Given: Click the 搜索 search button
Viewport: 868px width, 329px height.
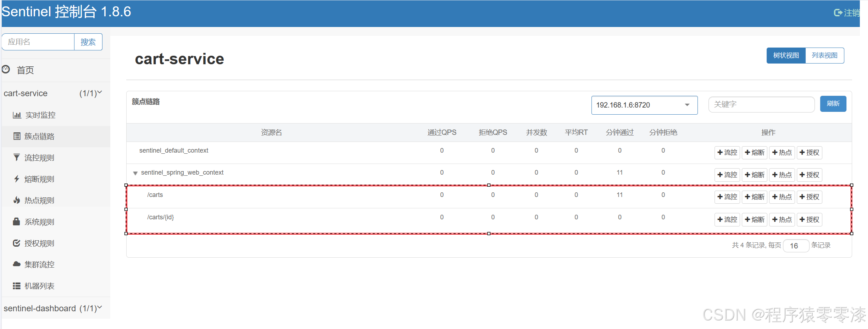Looking at the screenshot, I should pyautogui.click(x=88, y=42).
